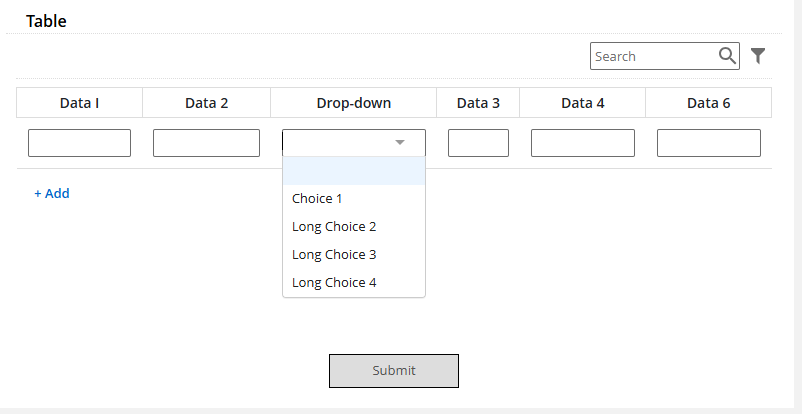This screenshot has width=802, height=414.
Task: Focus the Search text field
Action: pos(655,56)
